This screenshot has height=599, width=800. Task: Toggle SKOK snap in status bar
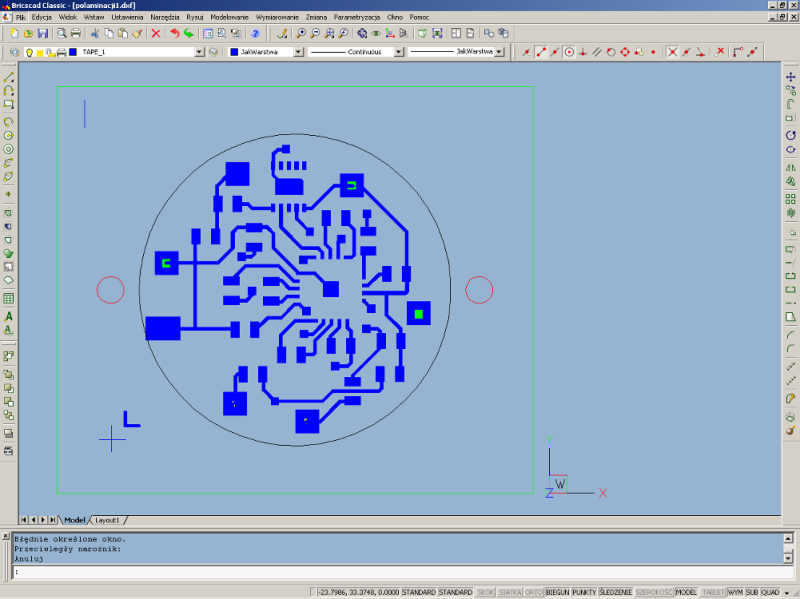tap(486, 592)
